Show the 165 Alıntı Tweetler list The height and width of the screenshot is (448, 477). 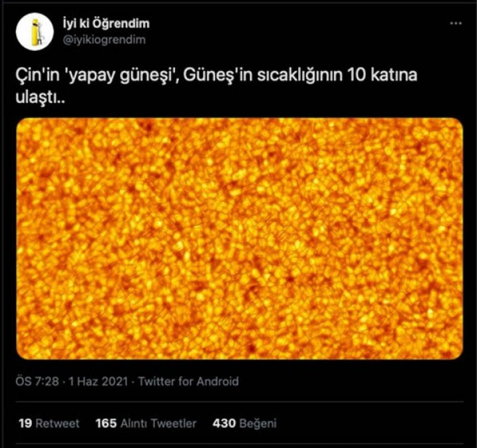146,423
